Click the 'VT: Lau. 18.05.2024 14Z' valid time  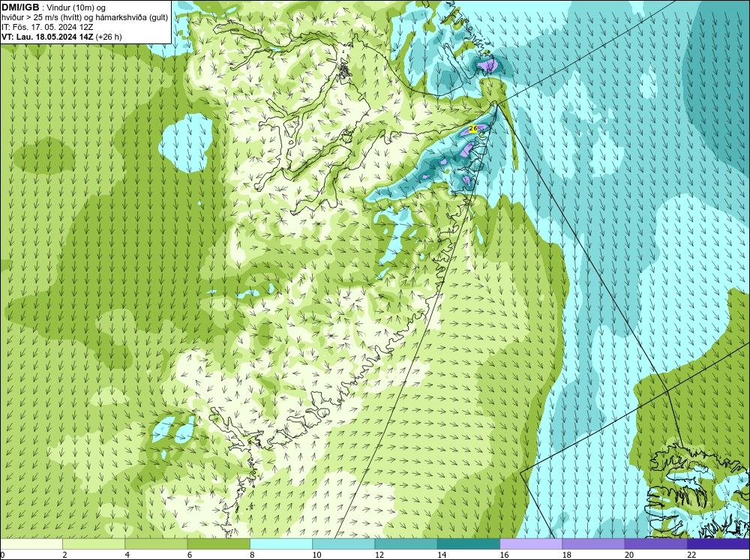48,37
